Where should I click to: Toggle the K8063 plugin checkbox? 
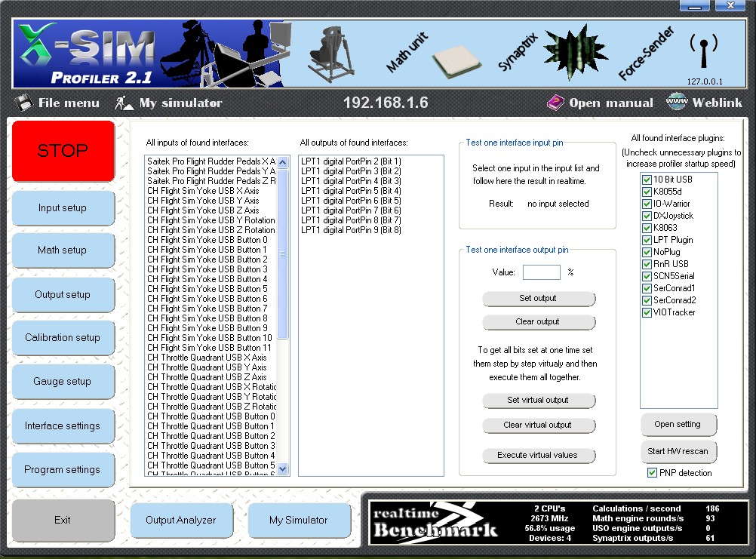tap(647, 228)
